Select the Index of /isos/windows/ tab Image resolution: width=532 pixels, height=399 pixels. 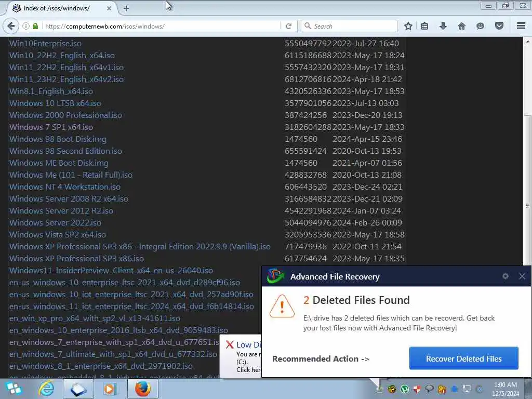(x=62, y=8)
